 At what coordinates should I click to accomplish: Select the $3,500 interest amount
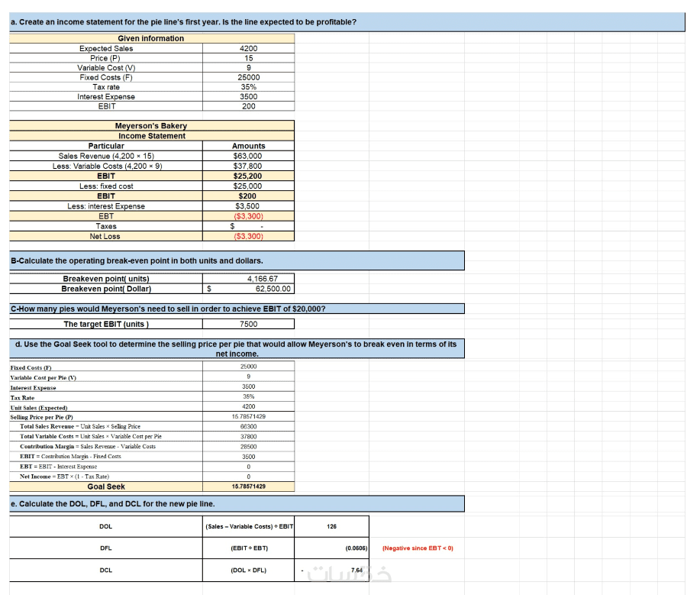tap(248, 206)
